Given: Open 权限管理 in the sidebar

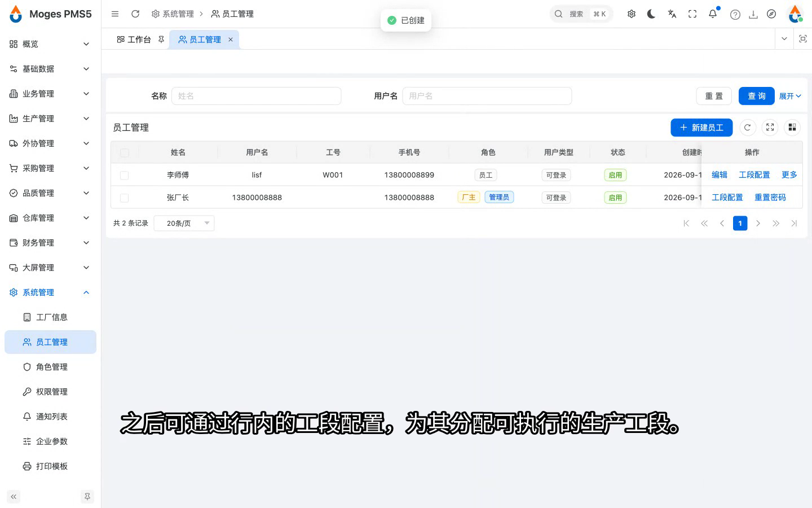Looking at the screenshot, I should click(x=50, y=392).
